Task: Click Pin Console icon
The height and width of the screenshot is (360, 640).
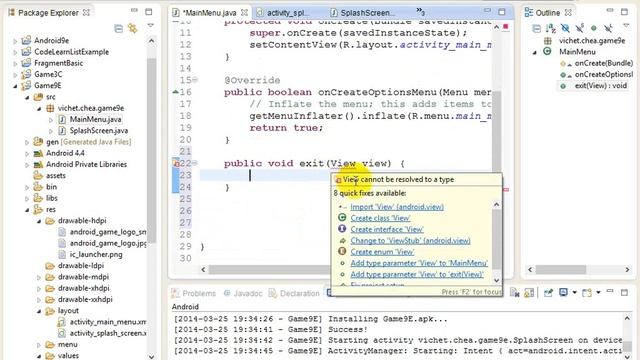Action: coord(548,293)
